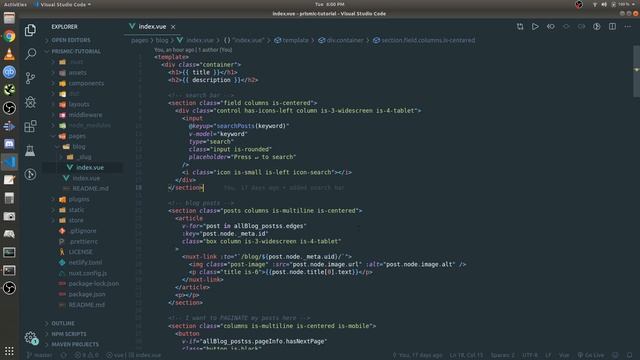Open the Explorer view in the activity bar

(30, 30)
